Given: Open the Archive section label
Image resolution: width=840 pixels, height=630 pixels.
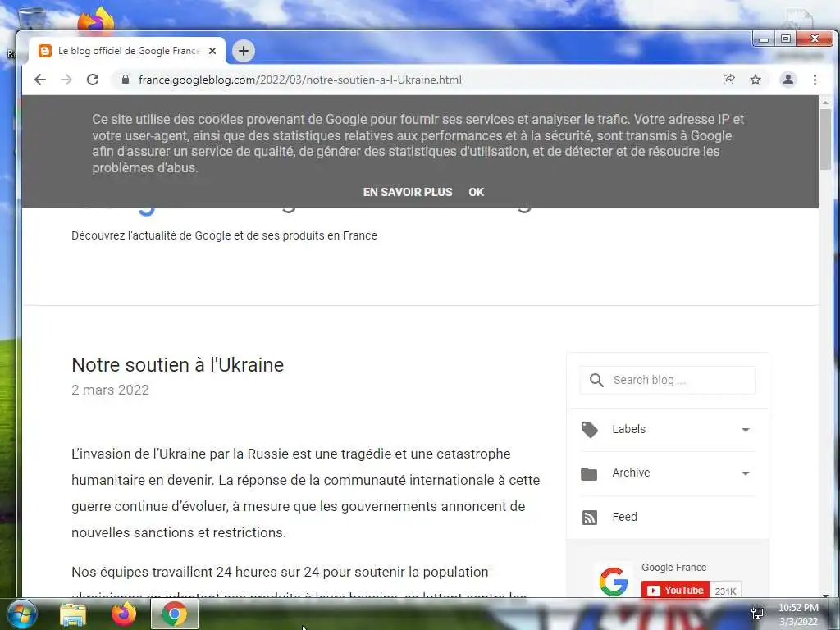Looking at the screenshot, I should pyautogui.click(x=631, y=472).
